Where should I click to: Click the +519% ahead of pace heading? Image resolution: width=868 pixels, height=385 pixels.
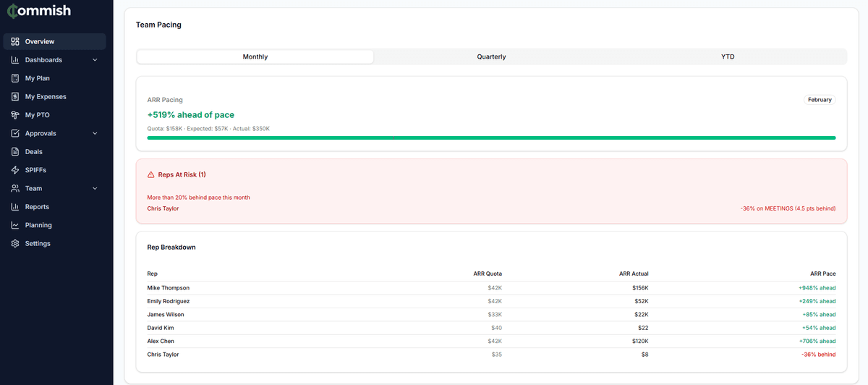[x=191, y=115]
